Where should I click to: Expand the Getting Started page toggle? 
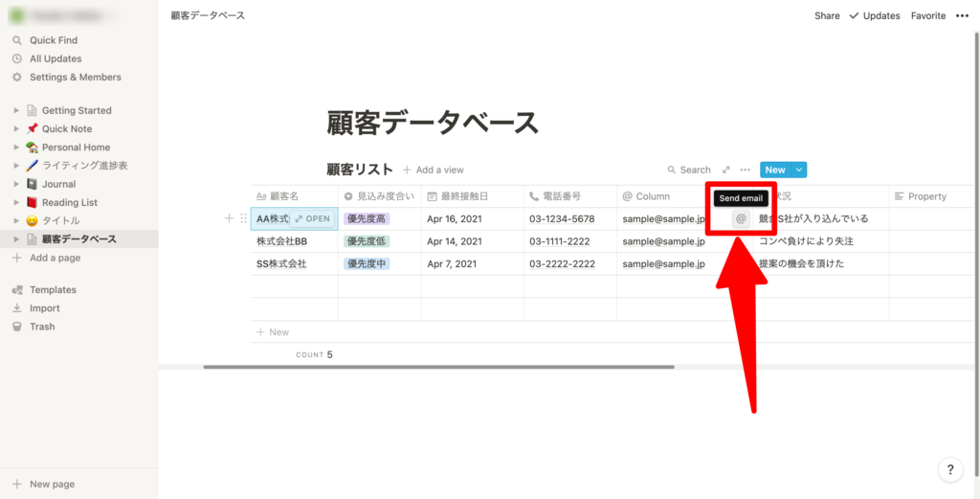pyautogui.click(x=17, y=111)
